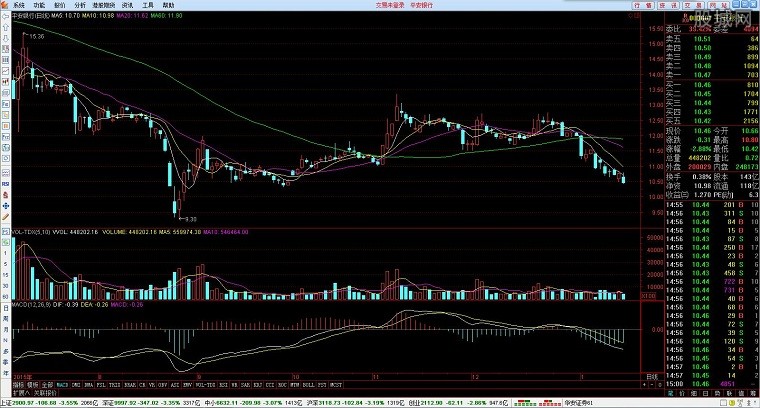This screenshot has height=408, width=760.
Task: Click the 华安证券81 status bar entry
Action: (x=579, y=403)
